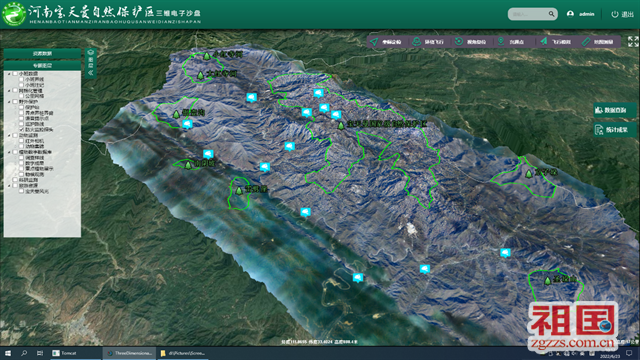Viewport: 640px width, 360px height.
Task: Click the tree marker inside the southeast green boundary
Action: click(548, 280)
